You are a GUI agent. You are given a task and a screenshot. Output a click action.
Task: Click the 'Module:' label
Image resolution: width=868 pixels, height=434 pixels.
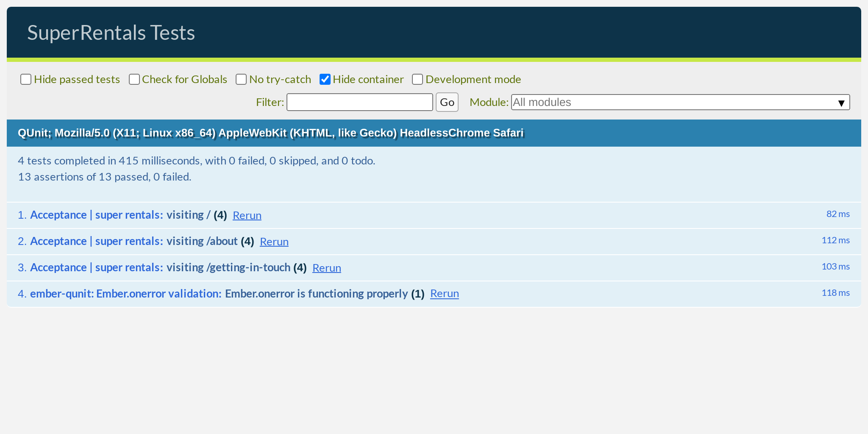(x=489, y=102)
